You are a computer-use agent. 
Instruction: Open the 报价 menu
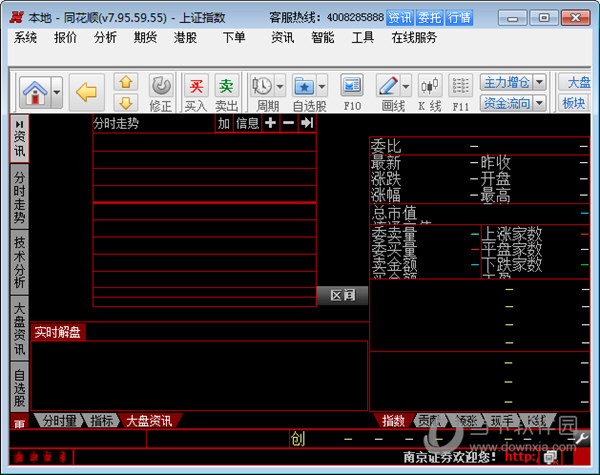click(65, 38)
